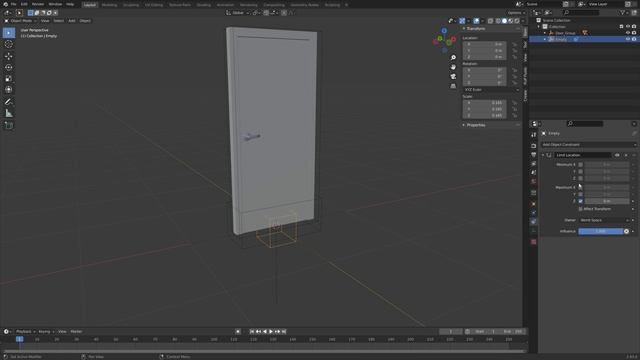This screenshot has width=640, height=360.
Task: Open the Global transform orientation dropdown
Action: (x=238, y=13)
